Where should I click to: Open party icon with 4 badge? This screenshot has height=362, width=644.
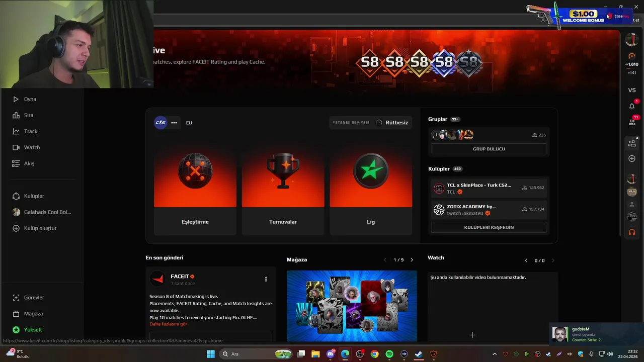[632, 143]
